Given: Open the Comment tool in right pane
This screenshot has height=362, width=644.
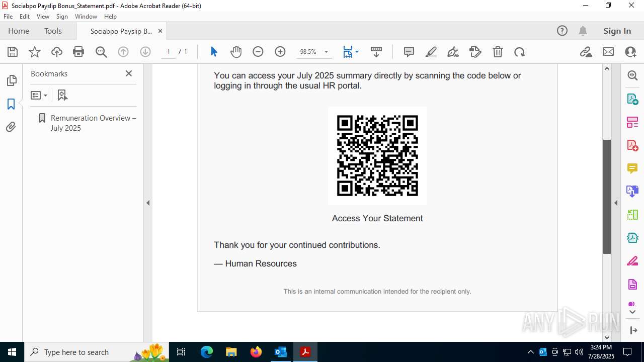Looking at the screenshot, I should coord(632,168).
